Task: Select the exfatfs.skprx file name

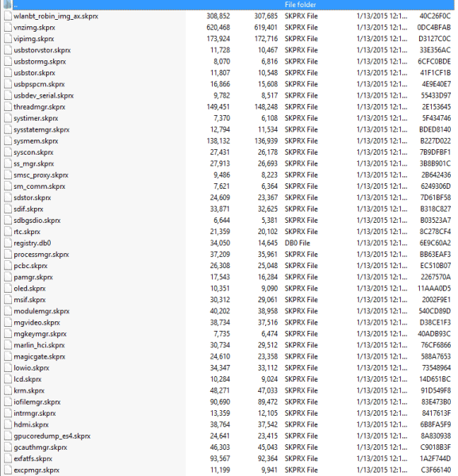Action: pyautogui.click(x=33, y=459)
